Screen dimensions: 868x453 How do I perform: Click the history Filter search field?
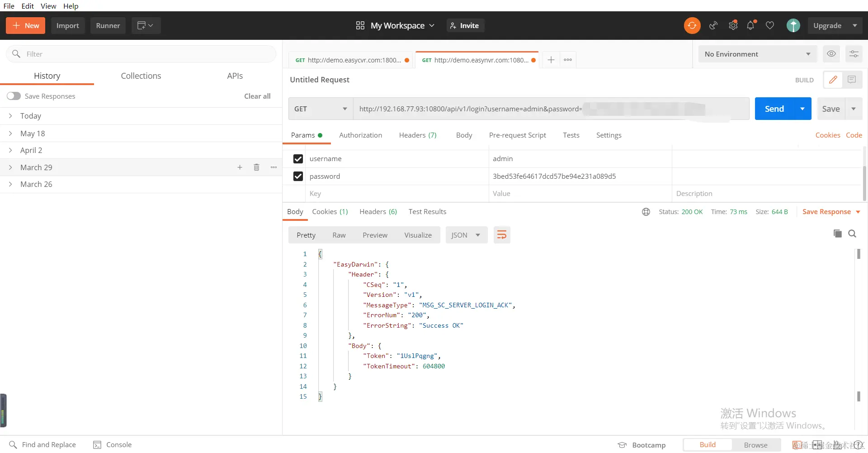tap(145, 54)
